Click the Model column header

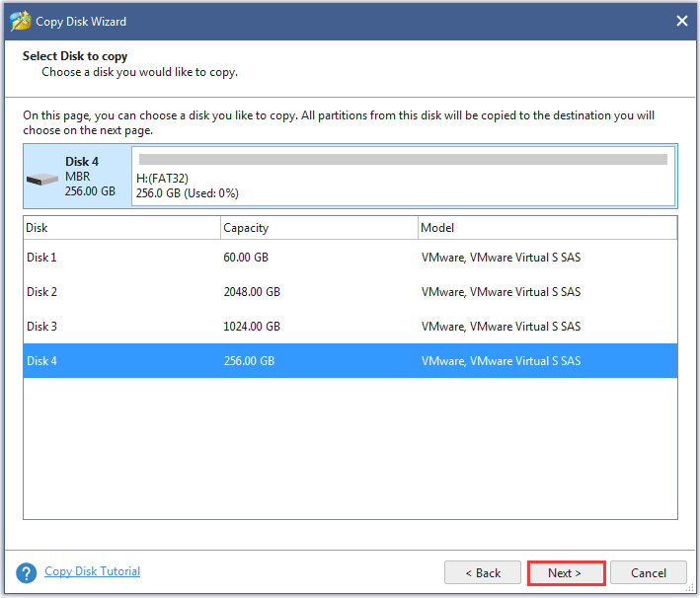pos(547,228)
